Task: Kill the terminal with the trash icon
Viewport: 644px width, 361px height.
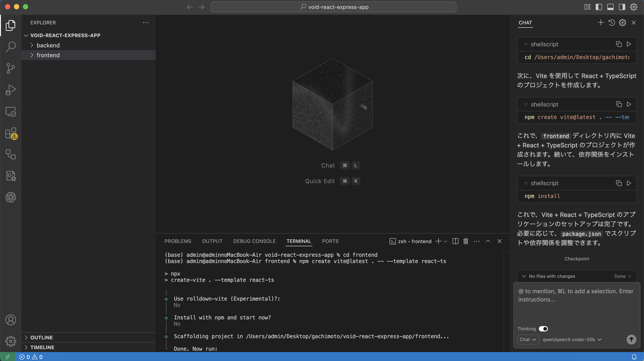Action: tap(466, 241)
